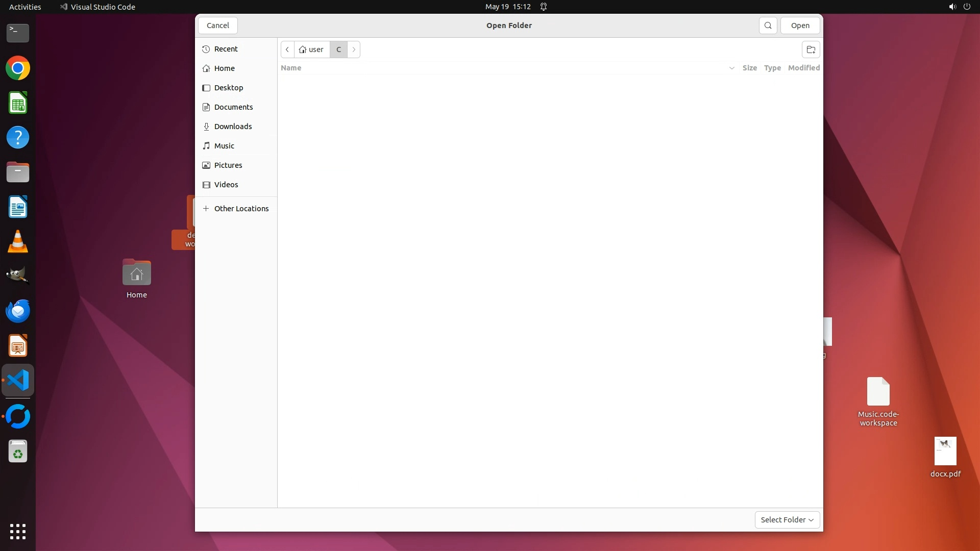Click the C path segment
980x551 pixels.
338,49
